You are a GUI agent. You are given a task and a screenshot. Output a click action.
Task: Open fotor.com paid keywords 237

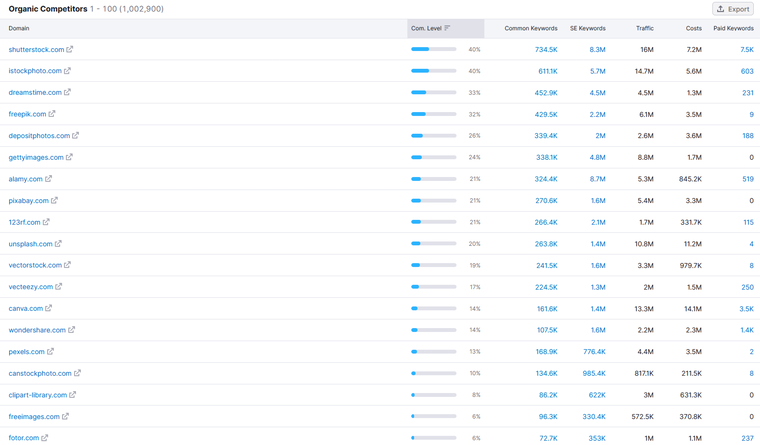click(x=747, y=438)
